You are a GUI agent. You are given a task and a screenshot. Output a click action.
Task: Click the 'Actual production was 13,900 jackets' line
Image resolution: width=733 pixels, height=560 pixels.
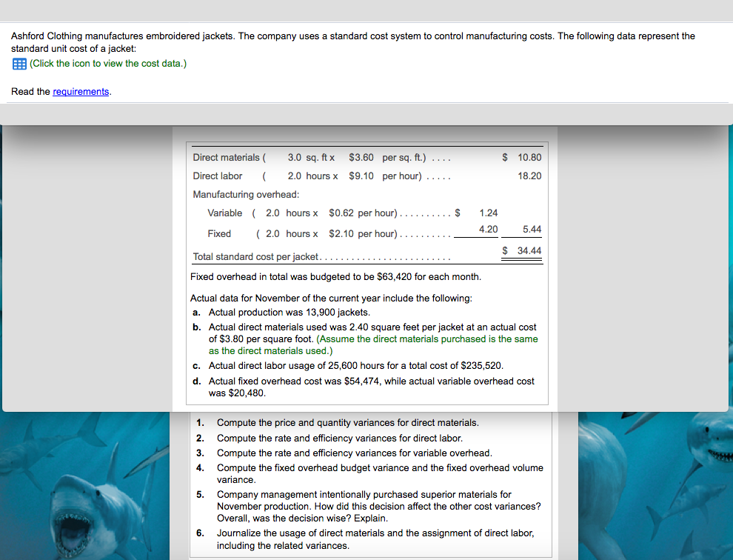pyautogui.click(x=289, y=313)
